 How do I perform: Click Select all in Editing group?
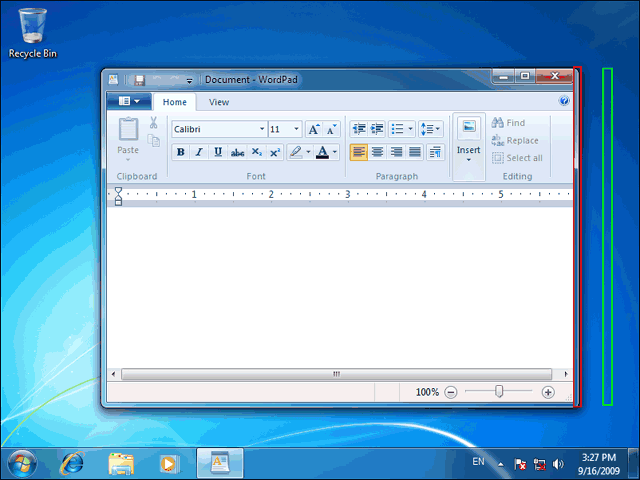click(x=517, y=158)
